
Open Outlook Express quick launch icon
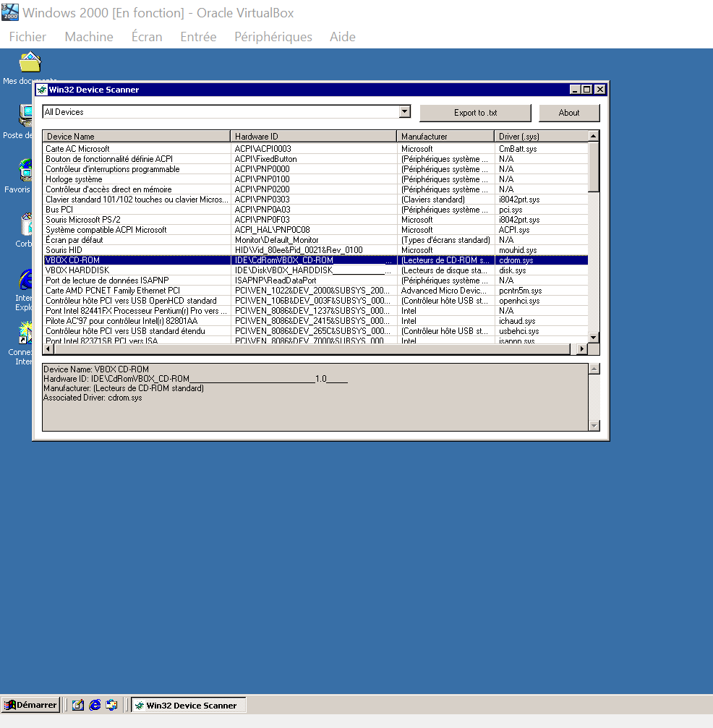[x=112, y=705]
